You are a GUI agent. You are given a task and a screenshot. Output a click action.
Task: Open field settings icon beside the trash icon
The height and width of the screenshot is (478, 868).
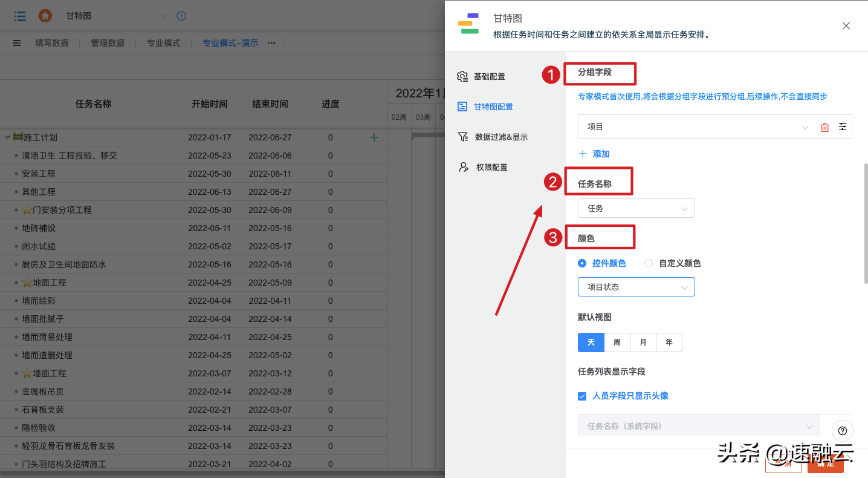[843, 126]
